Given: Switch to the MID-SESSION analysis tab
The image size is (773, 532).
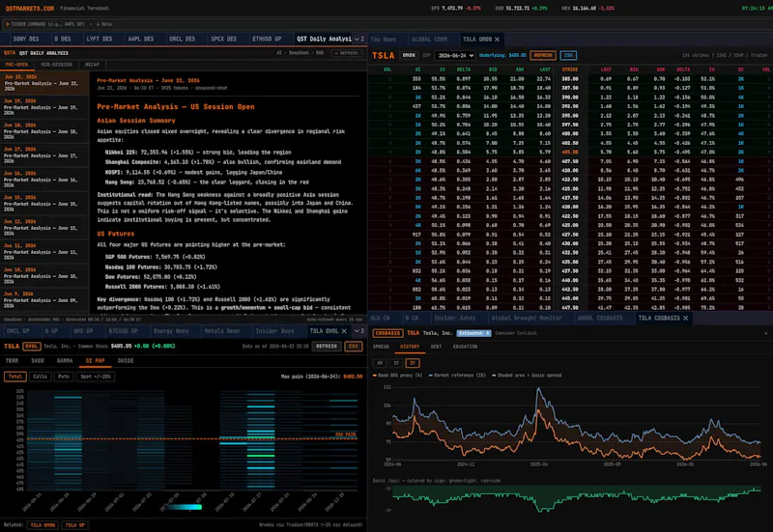Looking at the screenshot, I should click(x=57, y=65).
